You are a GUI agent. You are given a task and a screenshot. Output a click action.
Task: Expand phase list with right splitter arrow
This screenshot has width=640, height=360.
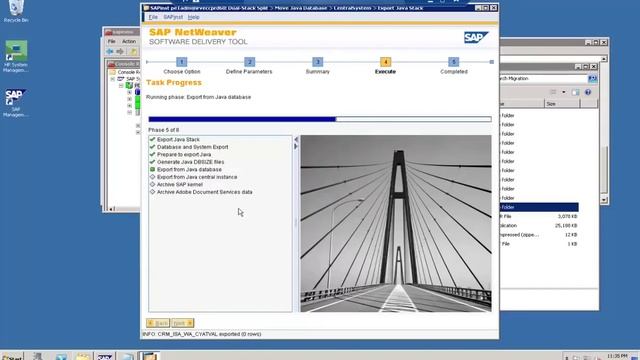click(x=296, y=146)
